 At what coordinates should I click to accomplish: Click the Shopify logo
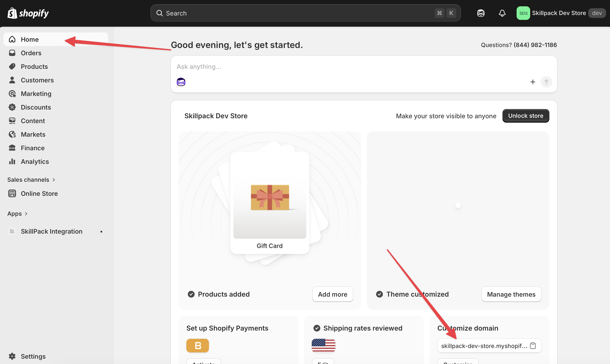coord(28,13)
